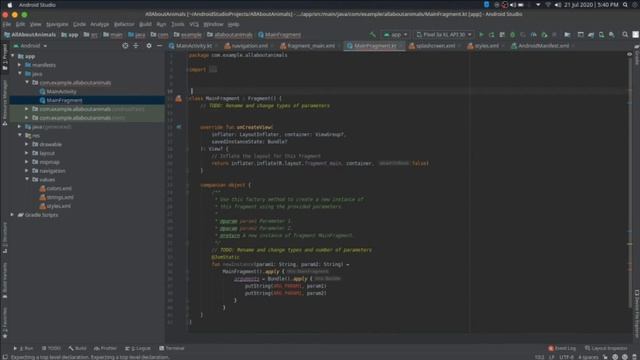This screenshot has width=640, height=360.
Task: Click the Apply Changes rerun icon next to Run
Action: coord(491,35)
